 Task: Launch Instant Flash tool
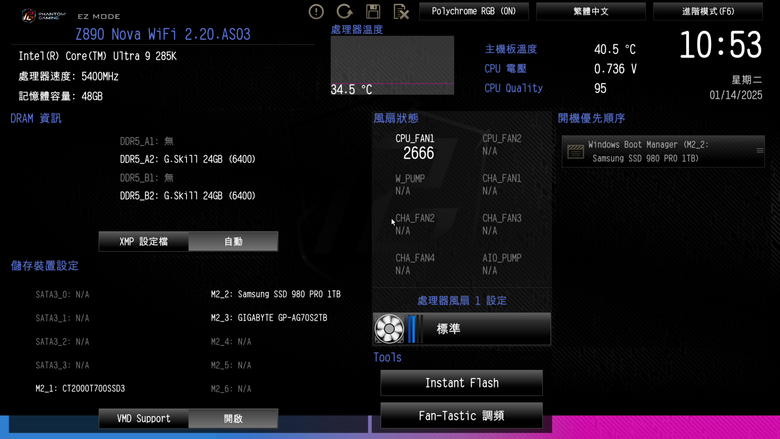point(462,383)
